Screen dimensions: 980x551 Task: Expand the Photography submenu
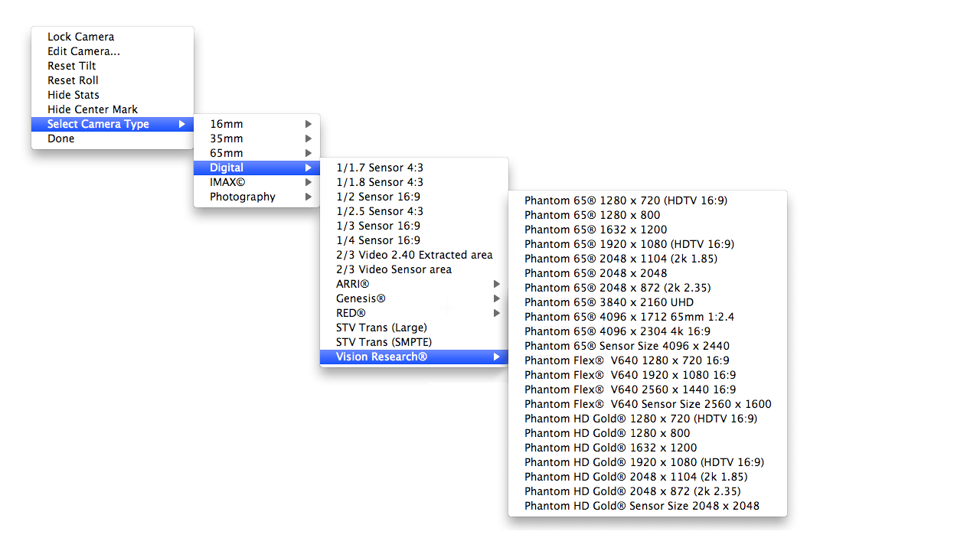(256, 197)
